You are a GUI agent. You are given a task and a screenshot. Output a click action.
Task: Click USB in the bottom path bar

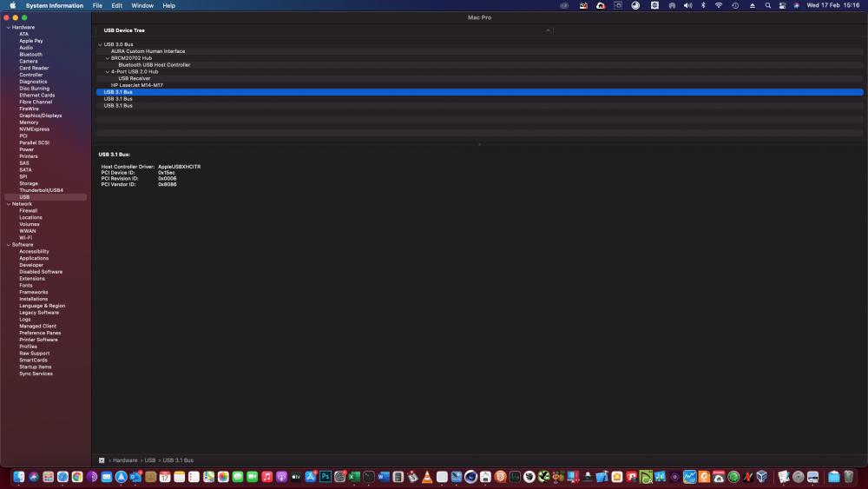[150, 460]
